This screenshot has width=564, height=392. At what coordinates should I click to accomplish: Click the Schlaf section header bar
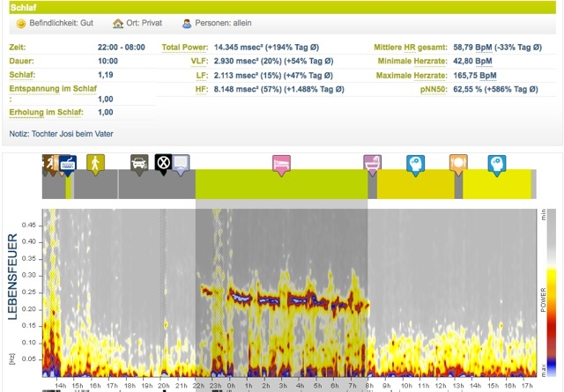(282, 6)
